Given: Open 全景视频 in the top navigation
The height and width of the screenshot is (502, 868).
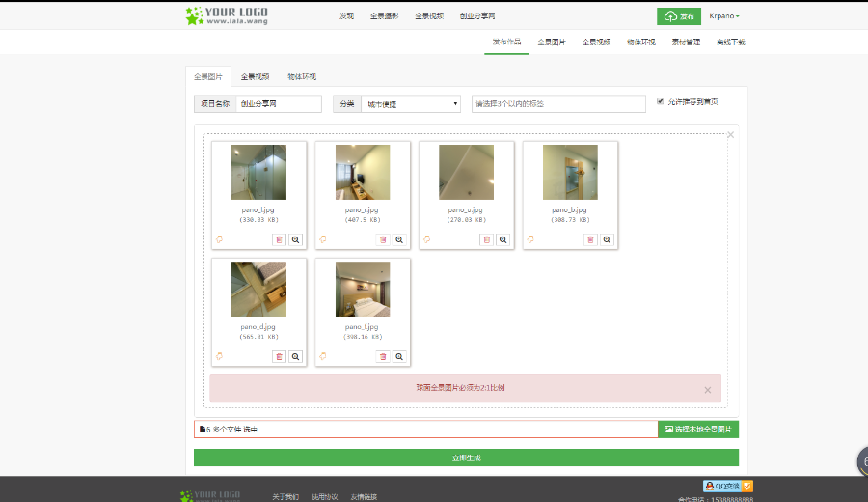Looking at the screenshot, I should point(429,16).
